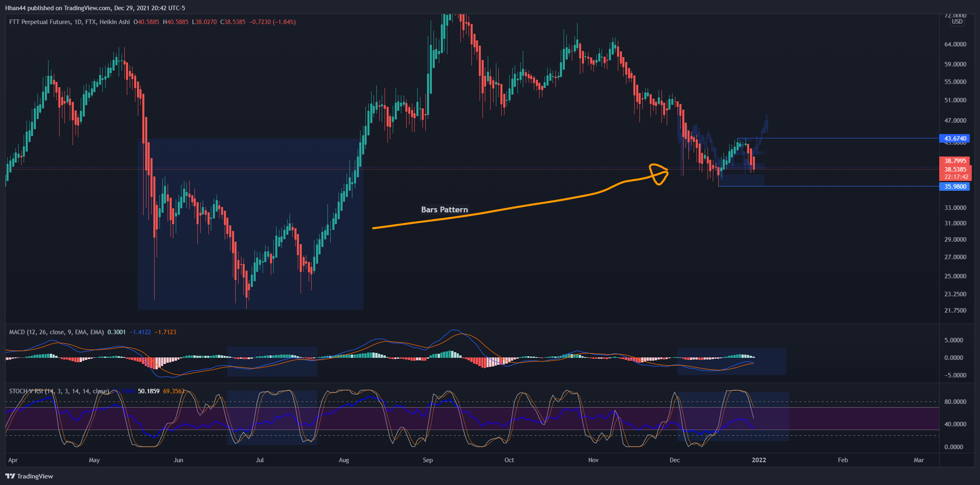Click the MACD line value −1.4122

coord(140,332)
